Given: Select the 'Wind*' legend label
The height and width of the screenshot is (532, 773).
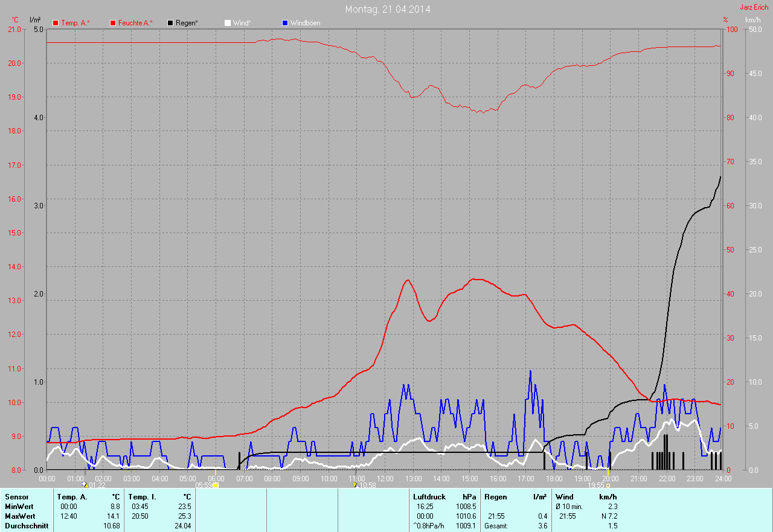Looking at the screenshot, I should coord(242,23).
